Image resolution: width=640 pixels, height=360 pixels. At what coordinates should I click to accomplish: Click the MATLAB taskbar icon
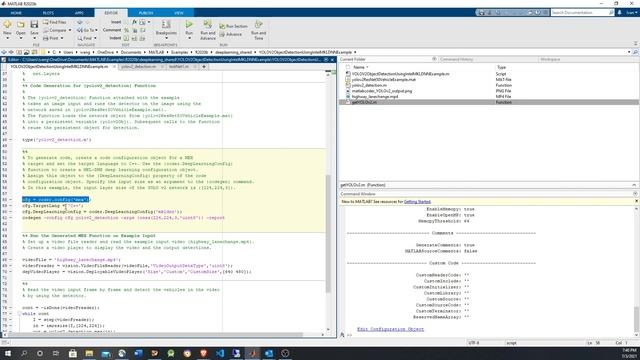click(252, 353)
